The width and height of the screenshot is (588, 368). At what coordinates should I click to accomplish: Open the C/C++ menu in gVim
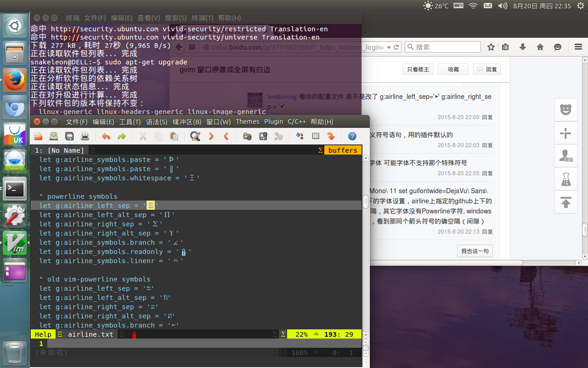297,122
